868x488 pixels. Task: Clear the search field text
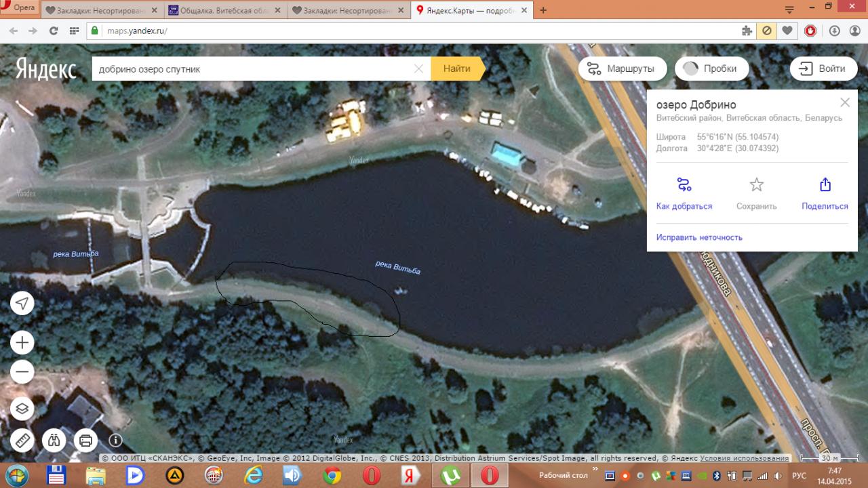pos(418,68)
